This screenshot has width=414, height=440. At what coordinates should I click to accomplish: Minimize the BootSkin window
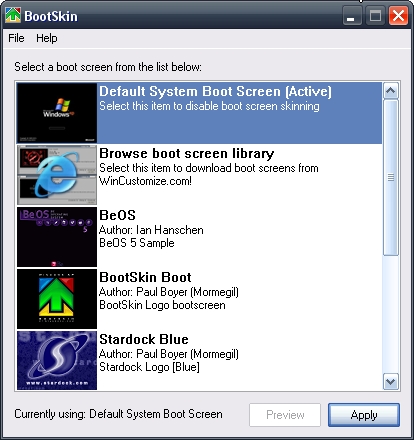click(352, 16)
